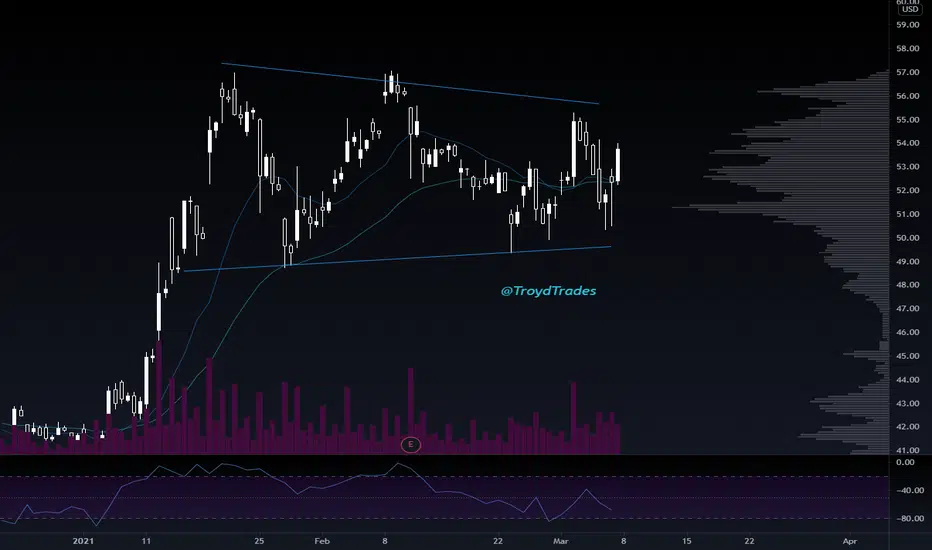The image size is (932, 550).
Task: Click the 43.00 price axis label
Action: point(908,403)
